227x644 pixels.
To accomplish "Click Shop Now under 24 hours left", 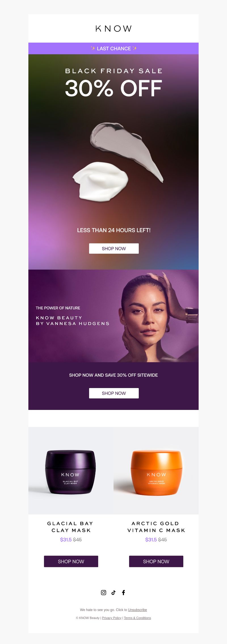I will click(x=114, y=249).
